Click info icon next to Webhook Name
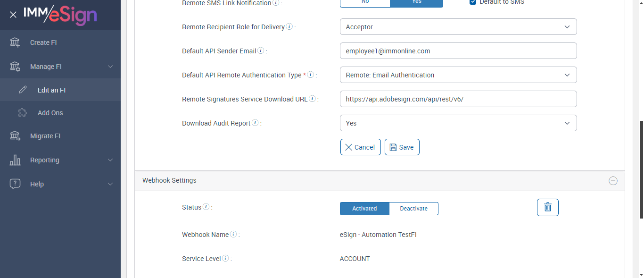This screenshot has width=644, height=278. (233, 235)
